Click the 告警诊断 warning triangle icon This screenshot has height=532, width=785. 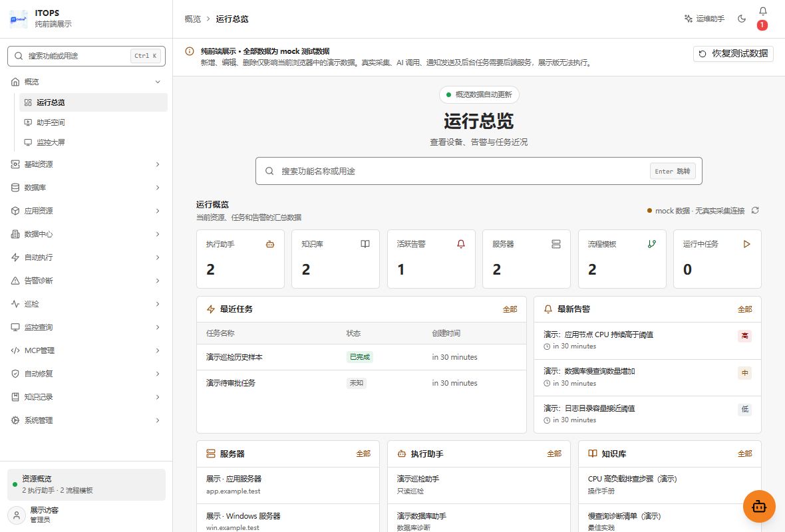tap(15, 281)
